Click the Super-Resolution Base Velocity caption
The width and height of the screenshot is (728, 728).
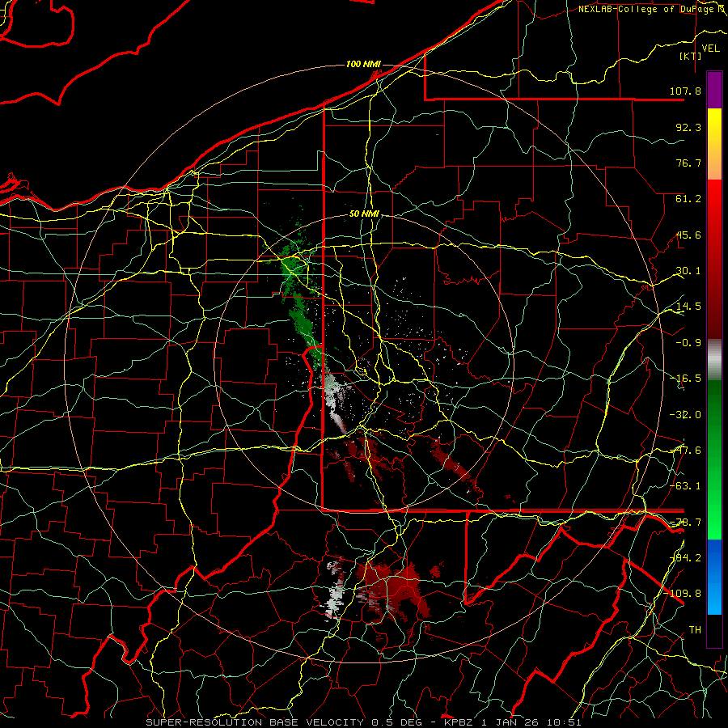pos(363,722)
